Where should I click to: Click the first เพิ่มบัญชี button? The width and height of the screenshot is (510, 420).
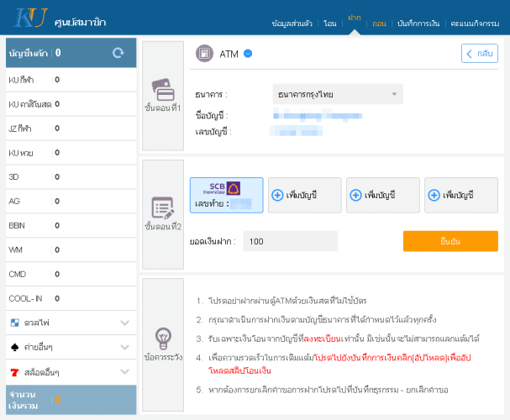pos(305,195)
